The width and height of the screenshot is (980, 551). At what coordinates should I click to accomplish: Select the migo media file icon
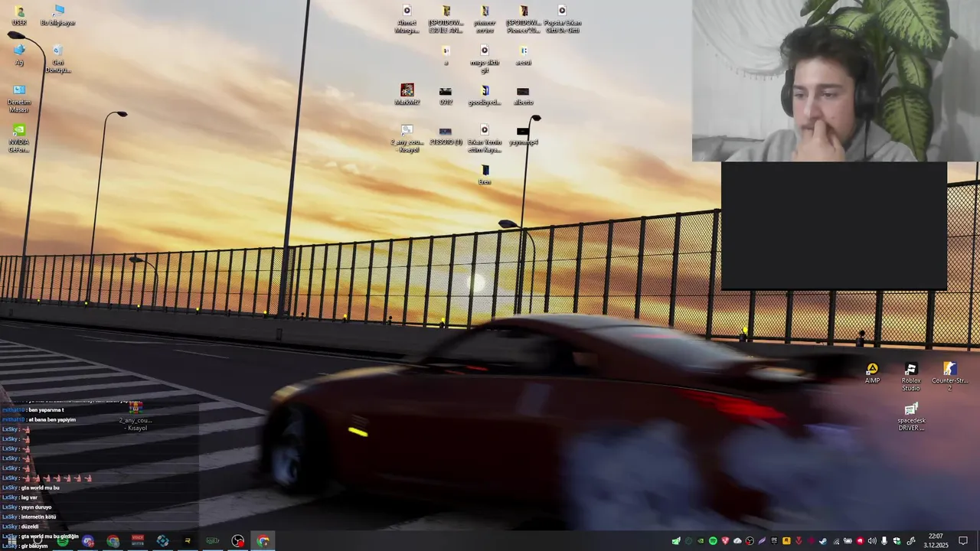(x=485, y=59)
